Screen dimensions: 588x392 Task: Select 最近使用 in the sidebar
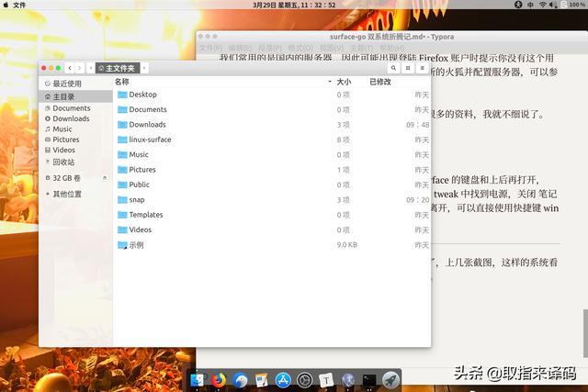pyautogui.click(x=75, y=84)
